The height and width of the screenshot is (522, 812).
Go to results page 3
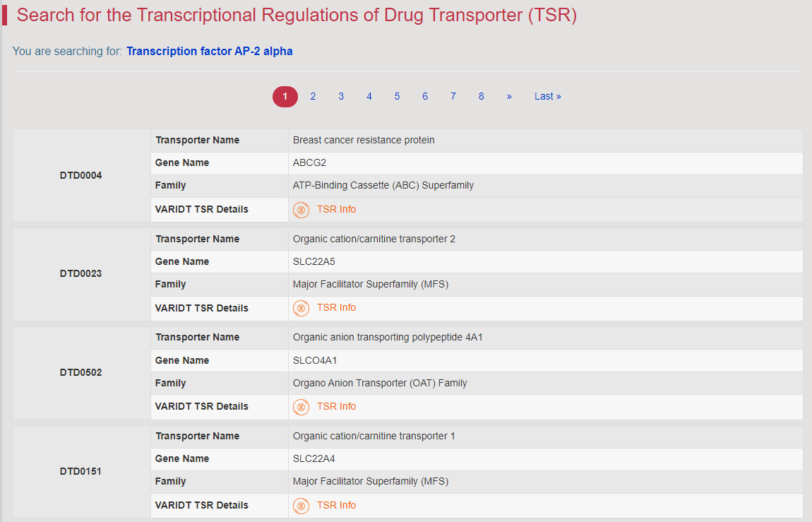[x=341, y=96]
